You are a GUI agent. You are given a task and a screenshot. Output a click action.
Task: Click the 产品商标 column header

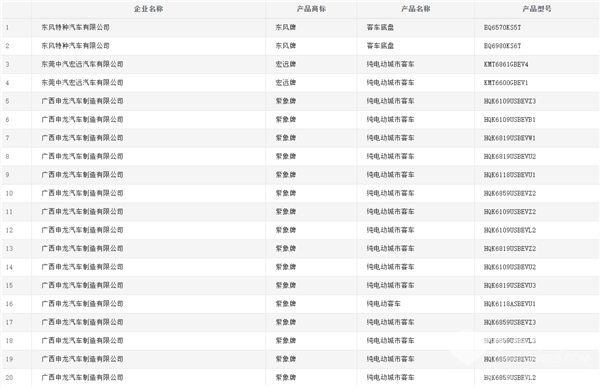(x=311, y=9)
